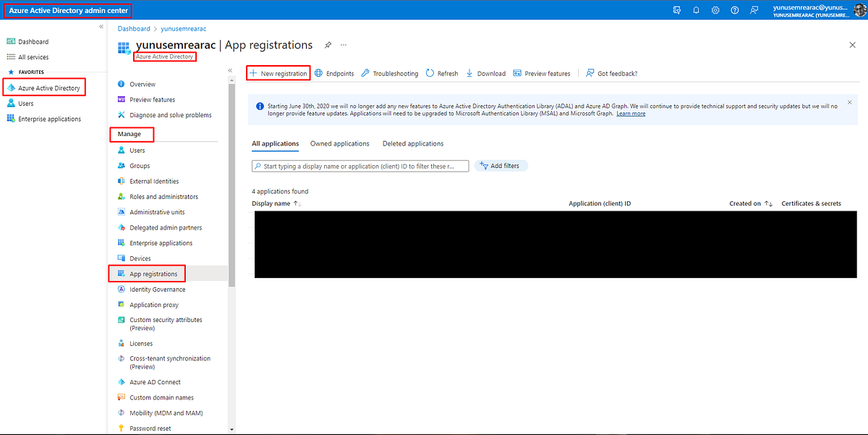The width and height of the screenshot is (868, 435).
Task: Refresh the applications list
Action: (442, 73)
